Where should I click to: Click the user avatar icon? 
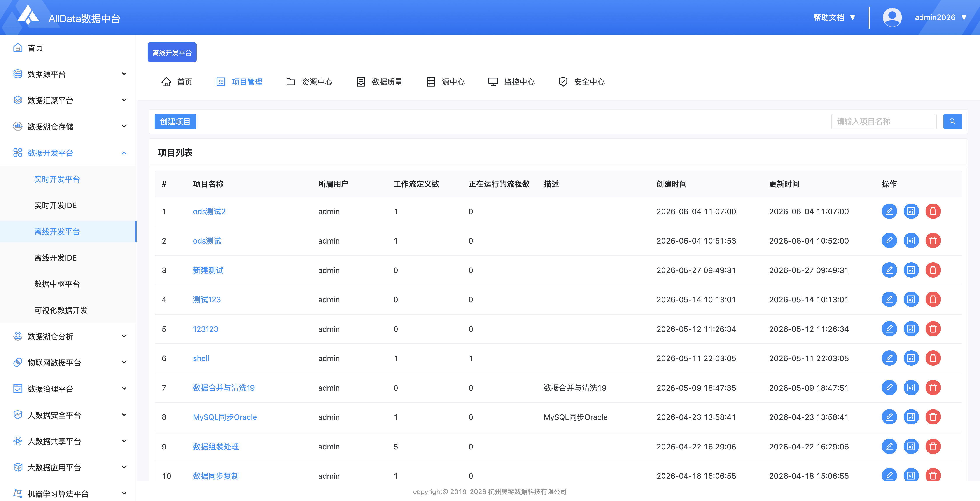tap(892, 17)
